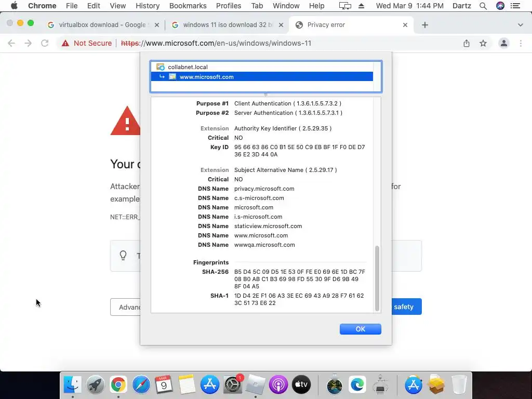532x399 pixels.
Task: Click the eject icon in menu bar
Action: click(362, 6)
